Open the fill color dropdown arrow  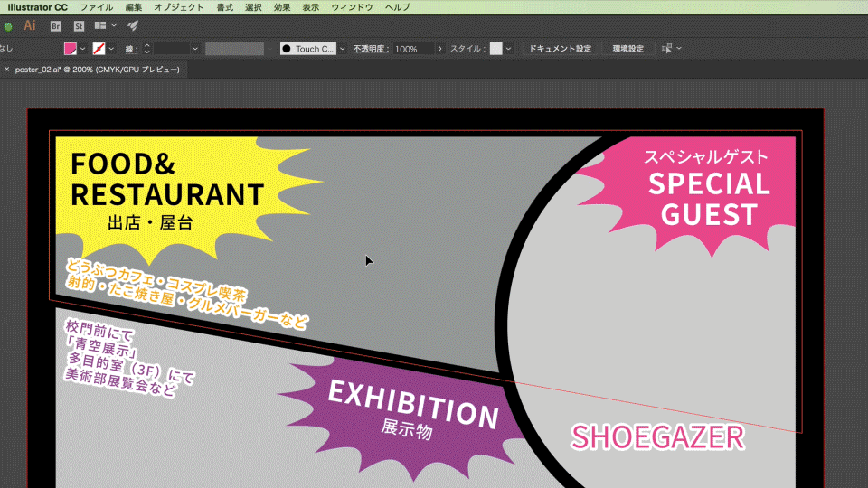coord(83,49)
